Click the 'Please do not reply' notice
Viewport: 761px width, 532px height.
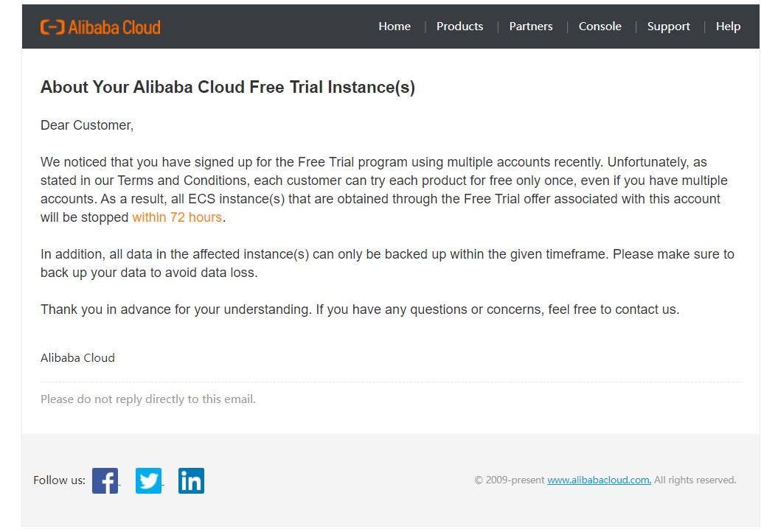(147, 399)
